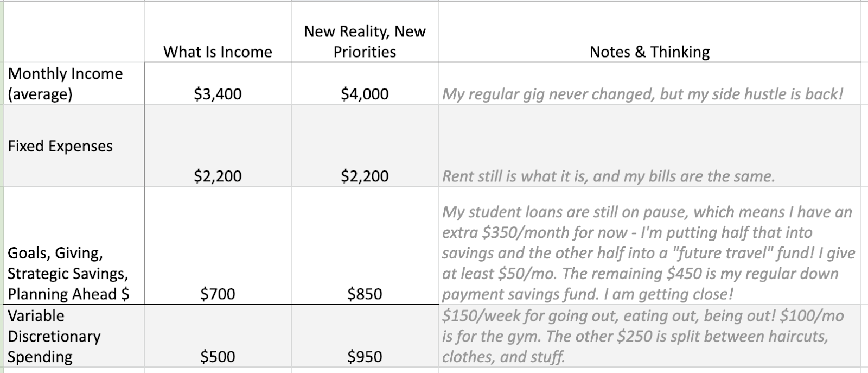The image size is (868, 373).
Task: Select the $700 goals cell
Action: click(x=218, y=245)
